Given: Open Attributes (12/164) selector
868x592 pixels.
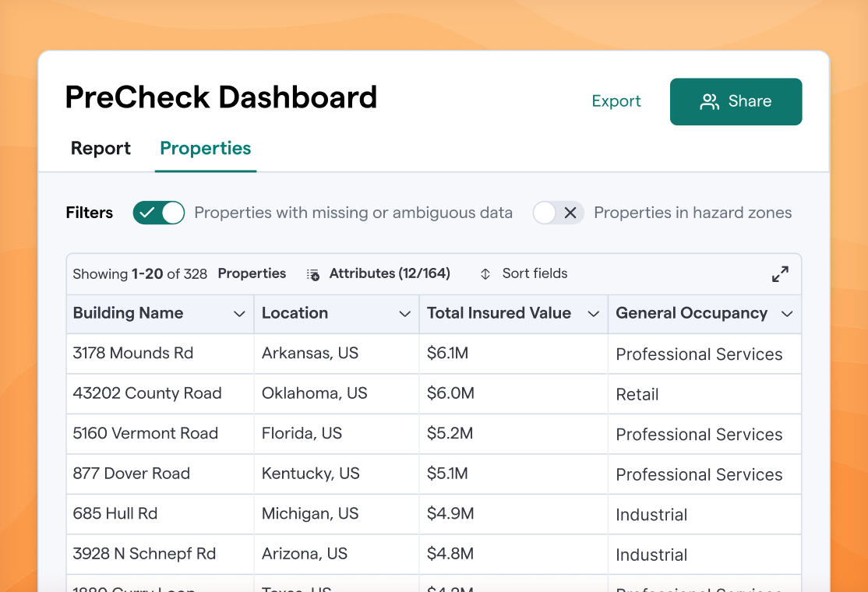Looking at the screenshot, I should click(x=389, y=273).
